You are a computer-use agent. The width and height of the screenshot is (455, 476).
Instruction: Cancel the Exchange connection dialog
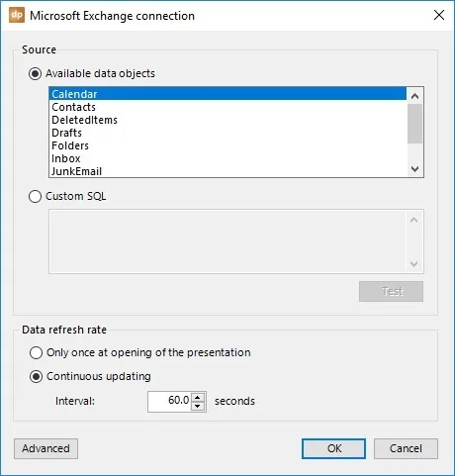406,448
